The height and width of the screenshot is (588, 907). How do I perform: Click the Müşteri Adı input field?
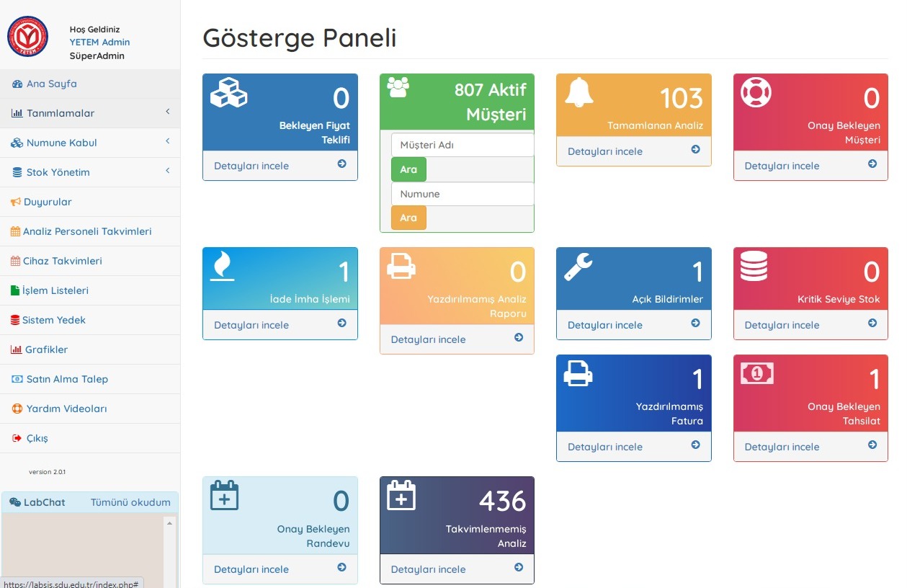463,145
